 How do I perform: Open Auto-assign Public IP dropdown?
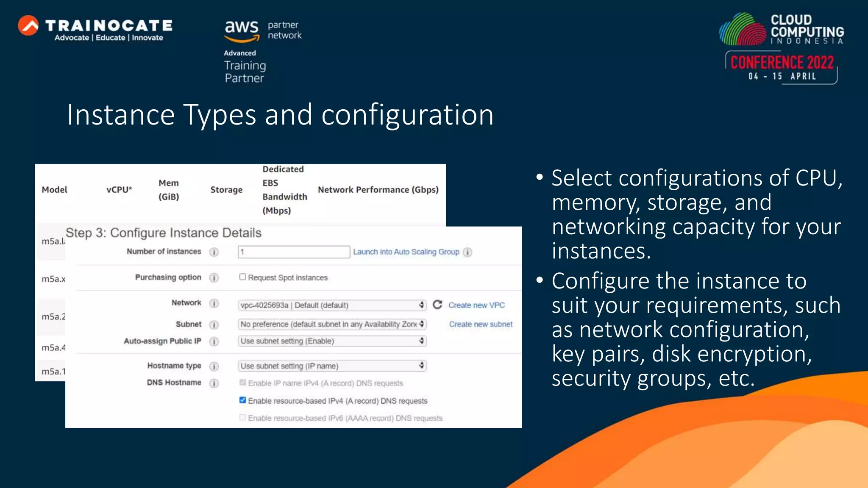pyautogui.click(x=332, y=341)
